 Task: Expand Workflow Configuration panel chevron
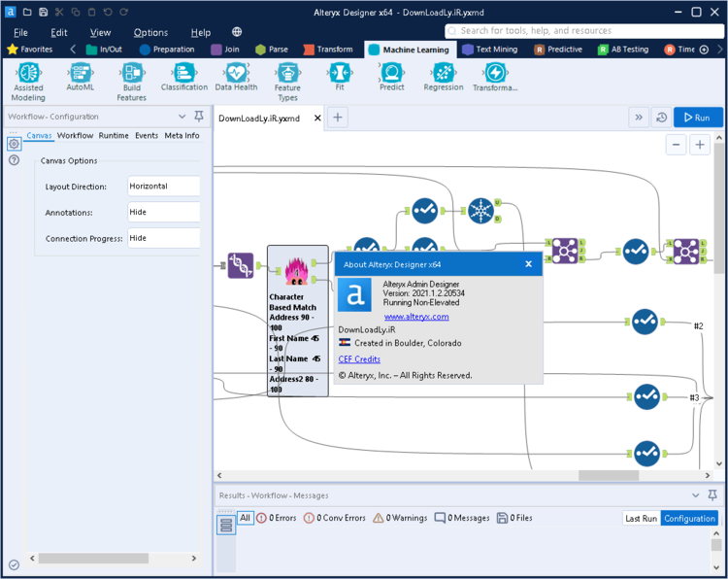pyautogui.click(x=182, y=117)
